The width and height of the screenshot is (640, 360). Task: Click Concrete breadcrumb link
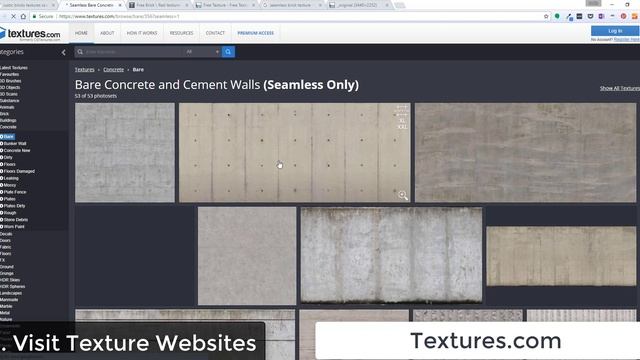pyautogui.click(x=113, y=70)
